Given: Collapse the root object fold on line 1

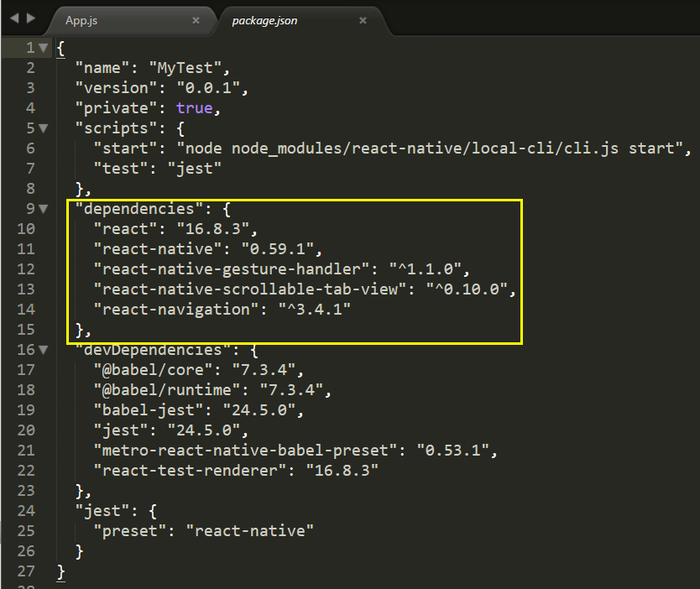Looking at the screenshot, I should pyautogui.click(x=44, y=48).
